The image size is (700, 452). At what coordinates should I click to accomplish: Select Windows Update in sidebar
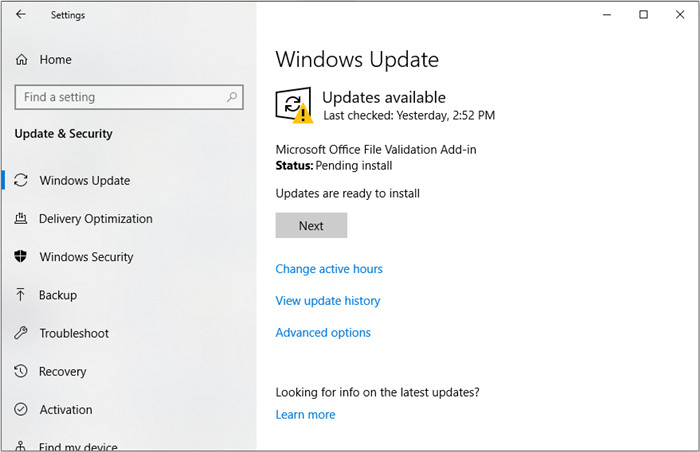tap(85, 180)
